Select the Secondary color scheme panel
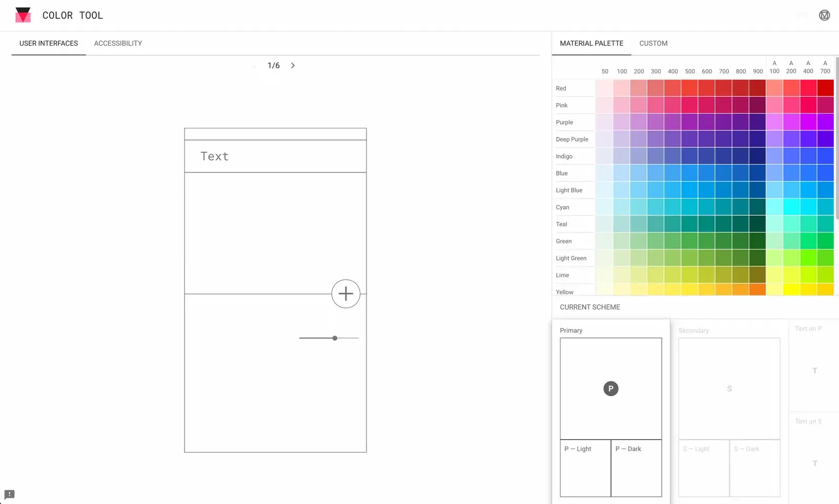Viewport: 839px width, 504px height. pos(729,388)
